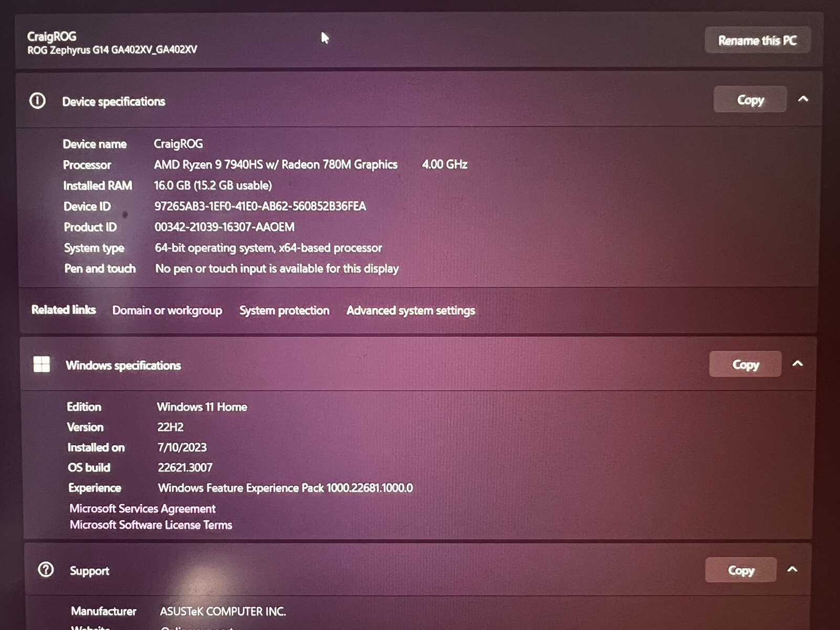Copy the Support information

tap(741, 570)
